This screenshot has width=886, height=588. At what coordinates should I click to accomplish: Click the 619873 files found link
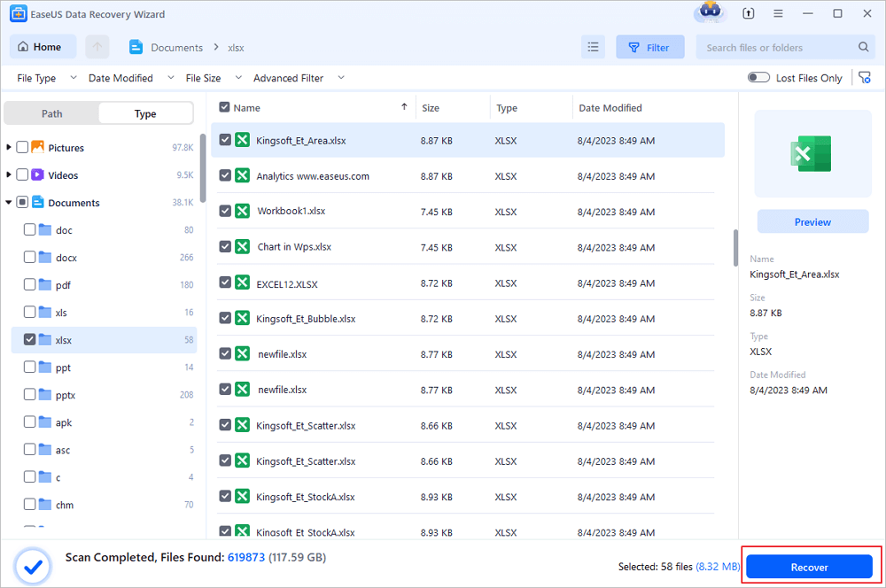(x=245, y=557)
